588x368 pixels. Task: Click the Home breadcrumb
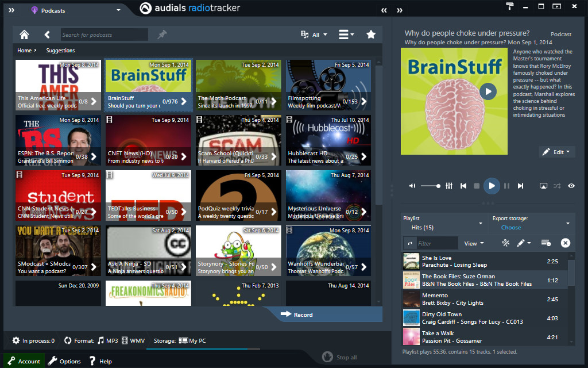[24, 51]
